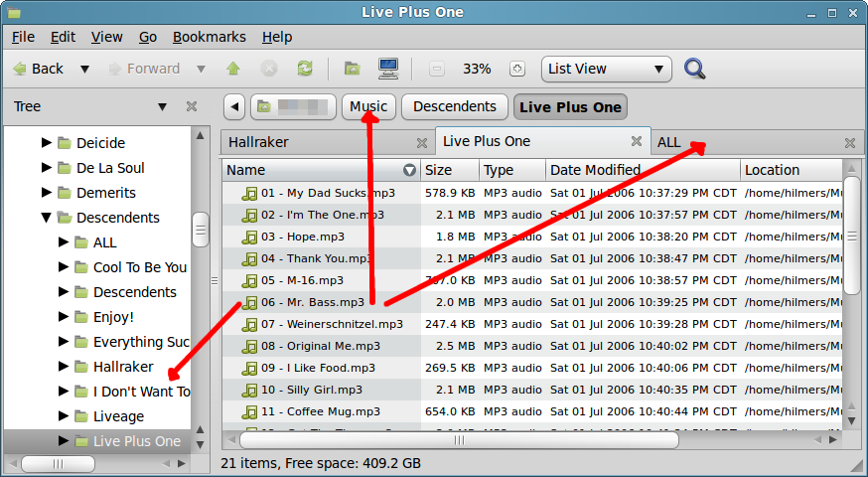The width and height of the screenshot is (868, 477).
Task: Click the zoom in plus icon
Action: pos(515,69)
